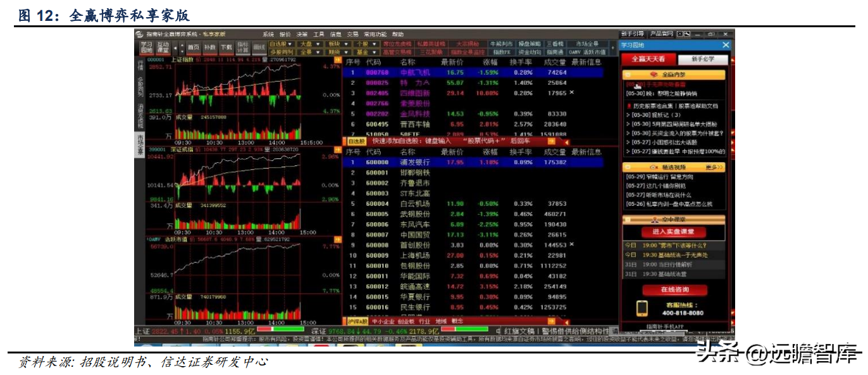This screenshot has height=375, width=868.
Task: Select the 浦发银行 row in stock list
Action: pyautogui.click(x=480, y=162)
